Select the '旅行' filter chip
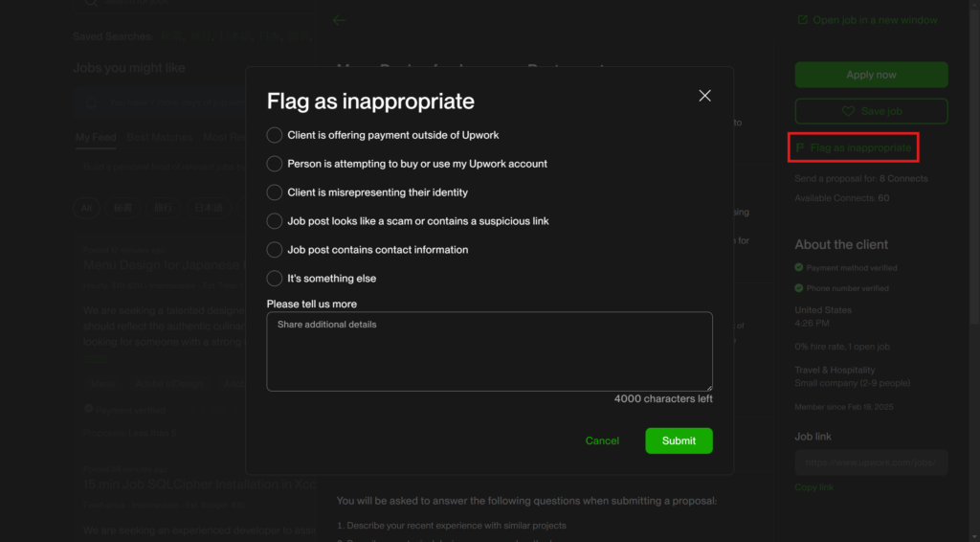The width and height of the screenshot is (980, 542). point(163,208)
